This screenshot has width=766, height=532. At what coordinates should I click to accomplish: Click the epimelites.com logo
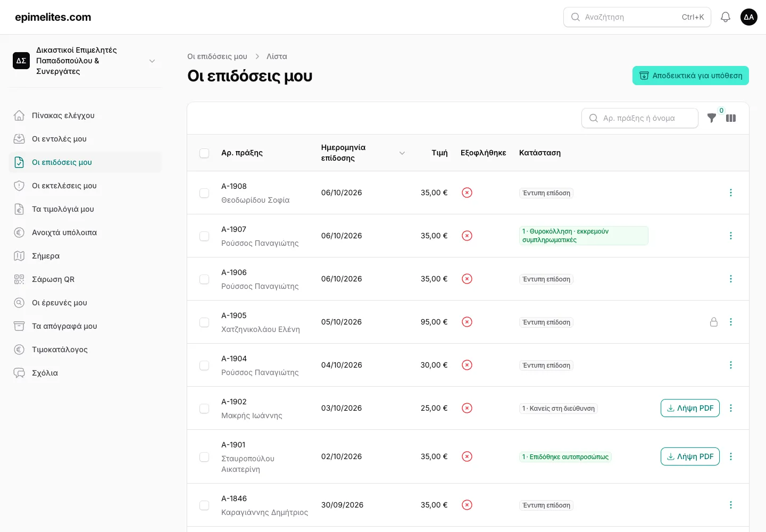click(x=53, y=17)
